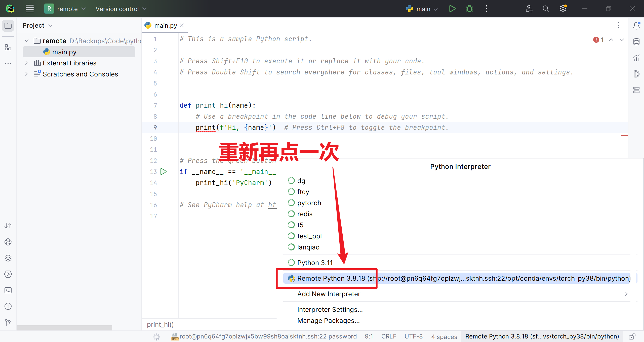Open Interpreter Settings…
The height and width of the screenshot is (342, 644).
[x=457, y=309]
